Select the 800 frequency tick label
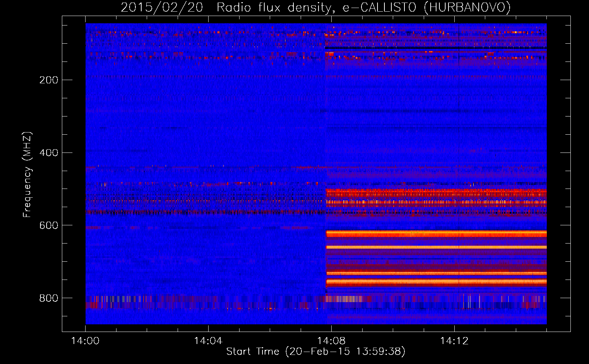589x364 pixels. pyautogui.click(x=49, y=298)
